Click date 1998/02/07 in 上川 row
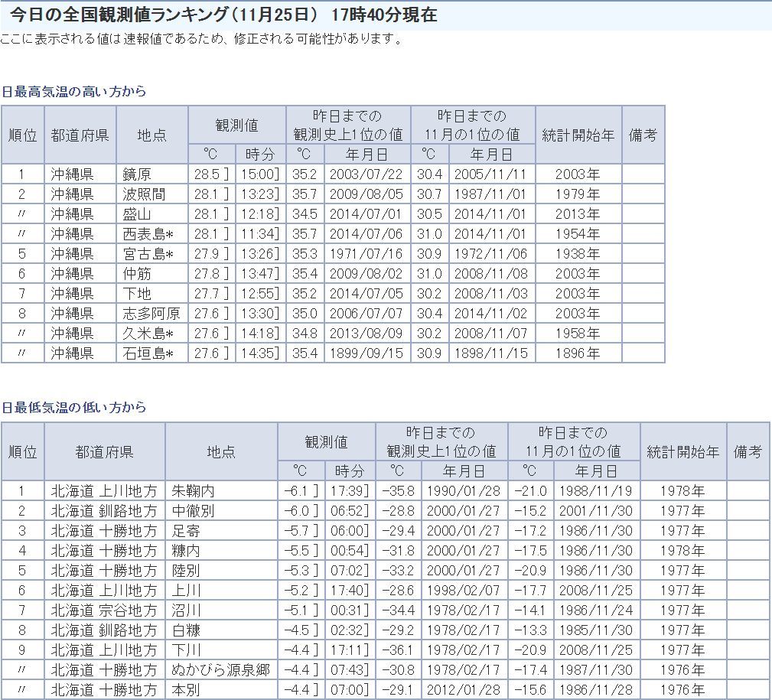The height and width of the screenshot is (700, 772). 464,591
